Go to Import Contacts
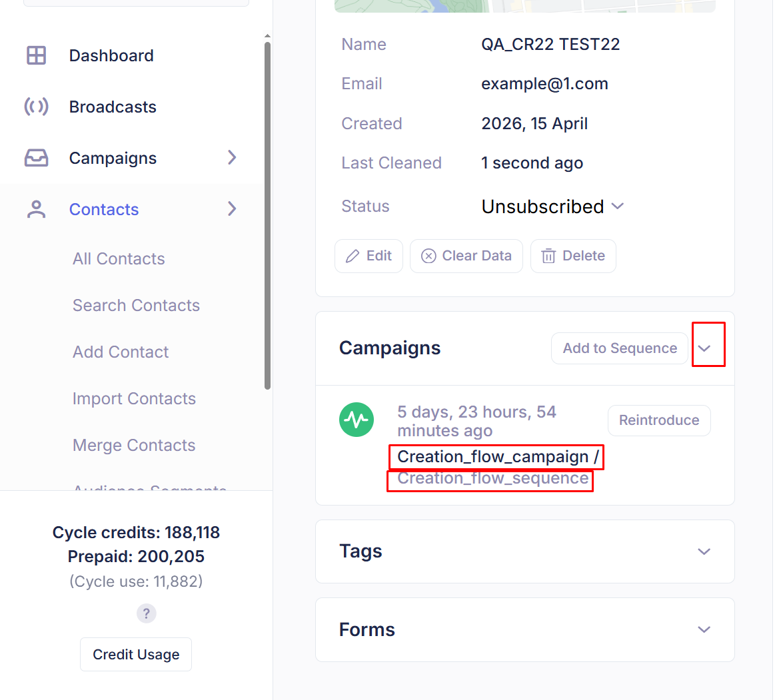The image size is (775, 700). [134, 399]
